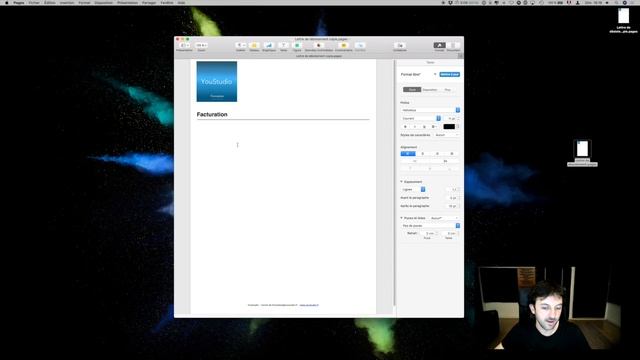Collapse the Espacement section
Screen dimensions: 640x360
coord(402,182)
